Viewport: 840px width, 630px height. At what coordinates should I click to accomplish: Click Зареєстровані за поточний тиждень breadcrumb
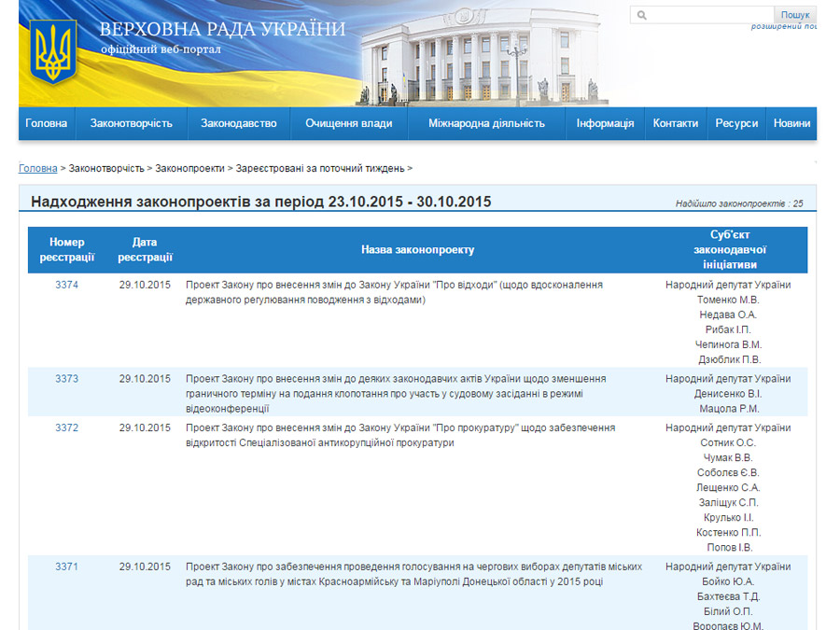coord(320,168)
